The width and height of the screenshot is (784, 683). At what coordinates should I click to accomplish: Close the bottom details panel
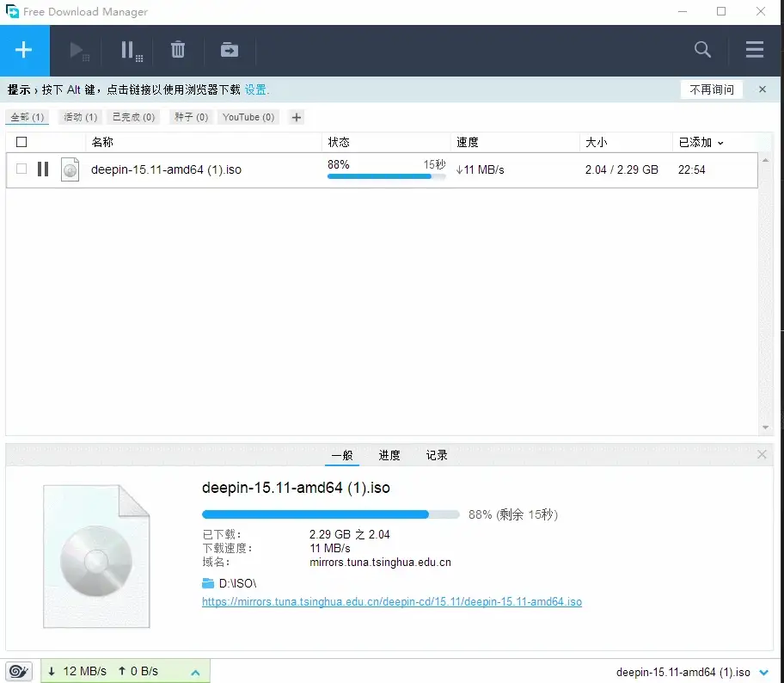pos(762,454)
